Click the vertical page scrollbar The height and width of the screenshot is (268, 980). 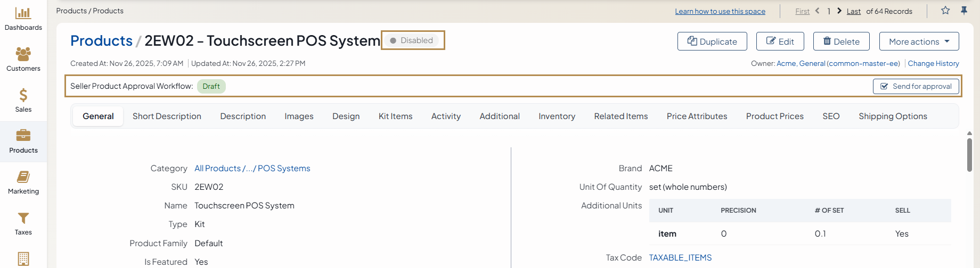pyautogui.click(x=969, y=154)
